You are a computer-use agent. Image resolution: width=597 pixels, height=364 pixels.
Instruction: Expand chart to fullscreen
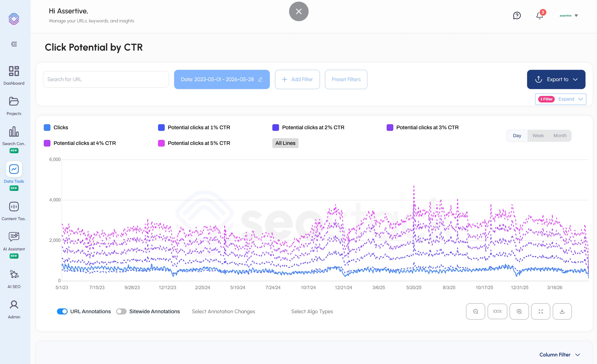tap(540, 312)
